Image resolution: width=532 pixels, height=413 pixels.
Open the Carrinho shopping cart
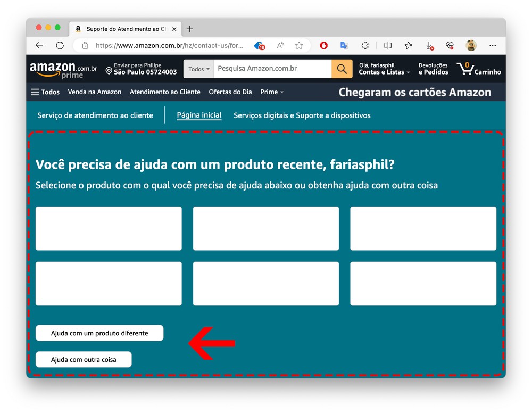478,69
